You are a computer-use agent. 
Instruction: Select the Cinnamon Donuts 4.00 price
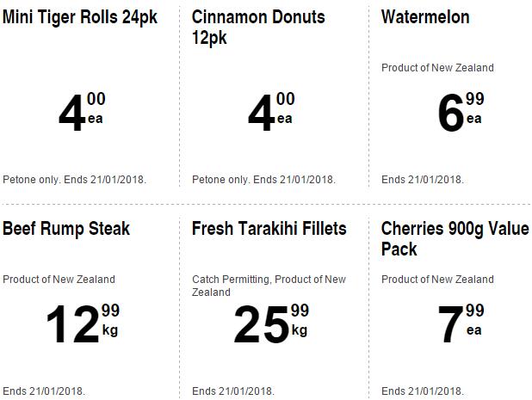point(270,113)
